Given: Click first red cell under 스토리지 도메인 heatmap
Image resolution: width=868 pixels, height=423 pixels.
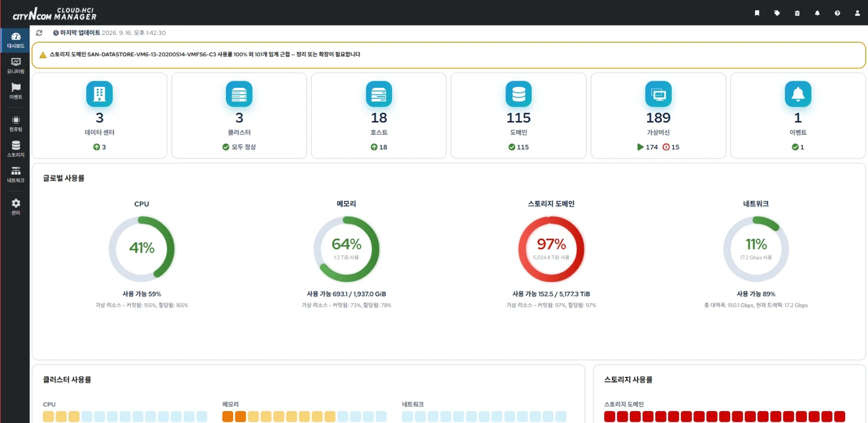Looking at the screenshot, I should point(610,416).
